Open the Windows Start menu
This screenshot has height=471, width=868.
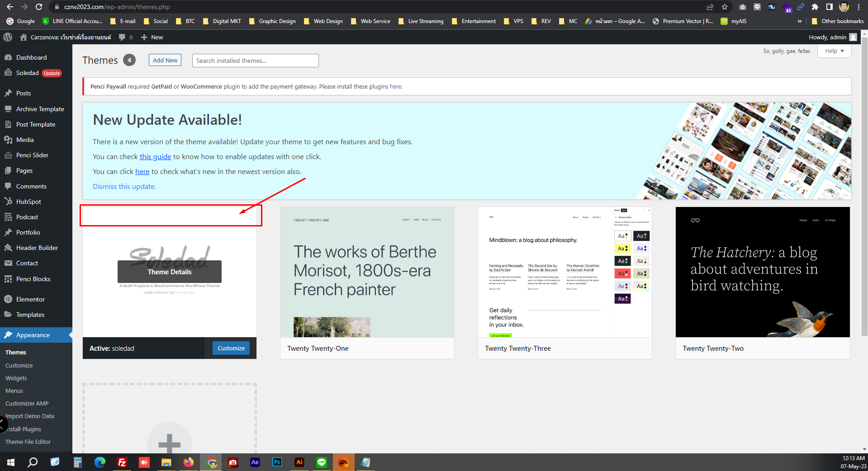tap(11, 462)
